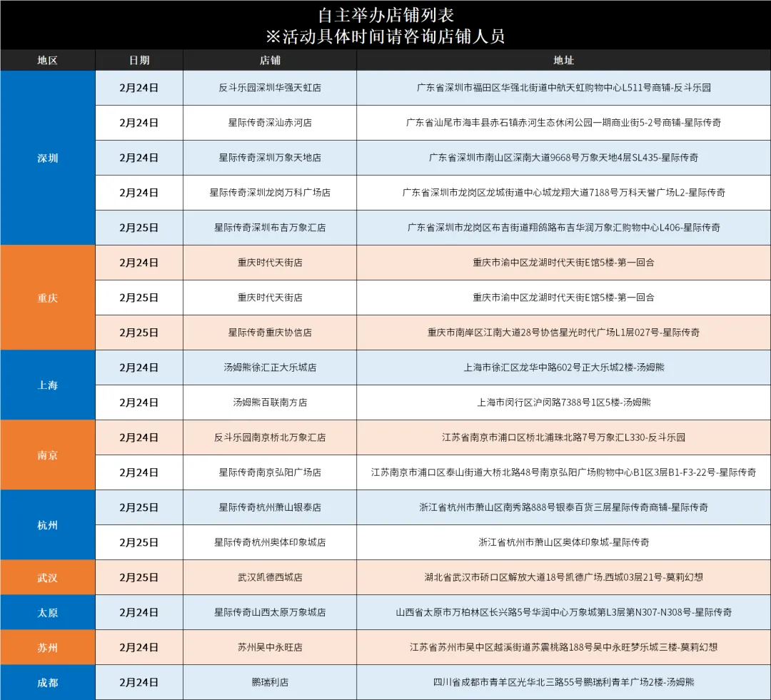Select the 南京 region cell

(x=47, y=455)
